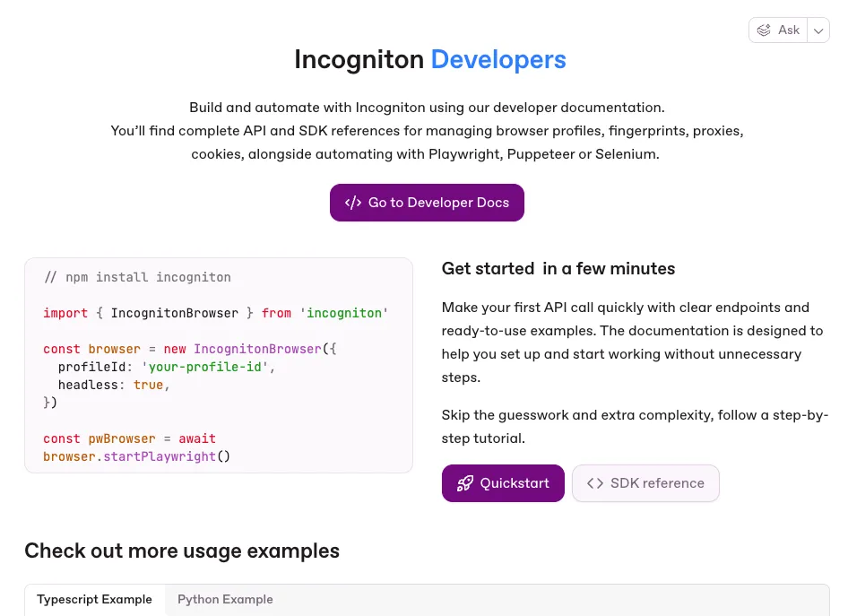Screen dimensions: 848x616
Task: Switch to the Python Example tab
Action: click(225, 600)
